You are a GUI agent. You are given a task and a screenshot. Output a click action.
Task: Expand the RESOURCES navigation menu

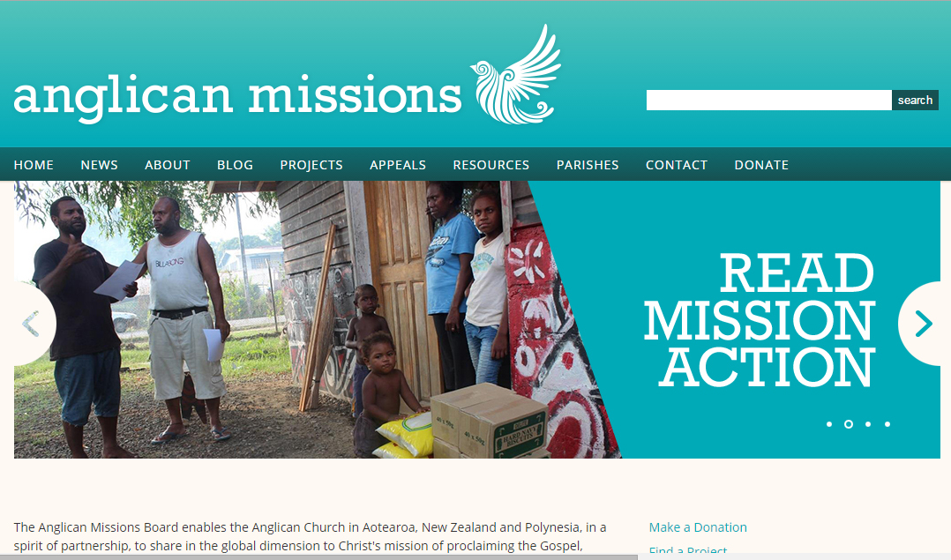[491, 165]
